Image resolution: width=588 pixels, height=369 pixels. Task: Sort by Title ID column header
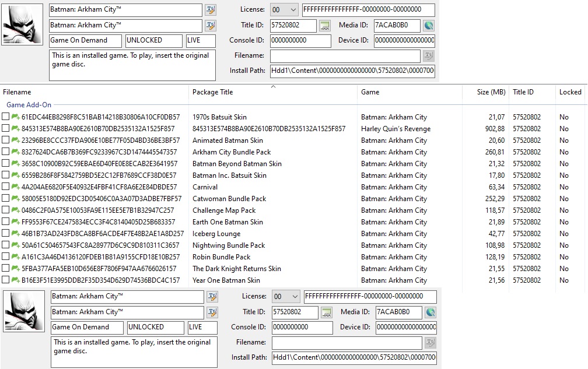tap(532, 92)
